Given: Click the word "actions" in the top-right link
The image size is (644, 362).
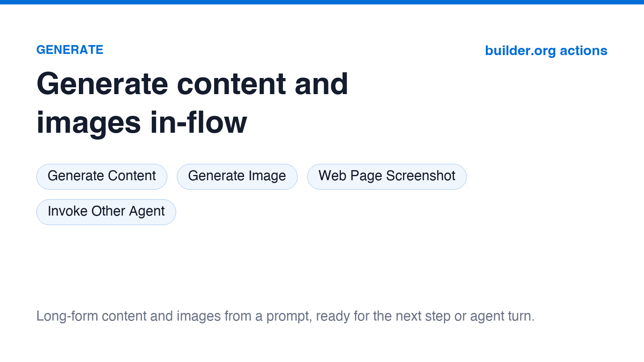Looking at the screenshot, I should point(584,51).
